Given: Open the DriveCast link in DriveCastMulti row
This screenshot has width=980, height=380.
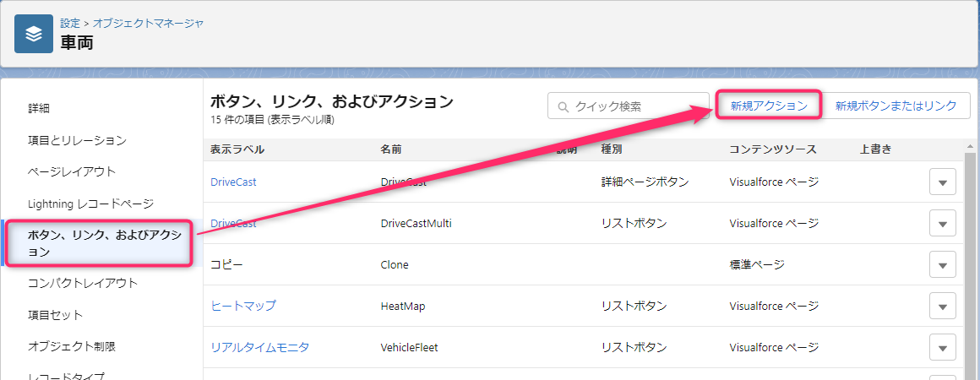Looking at the screenshot, I should 233,223.
